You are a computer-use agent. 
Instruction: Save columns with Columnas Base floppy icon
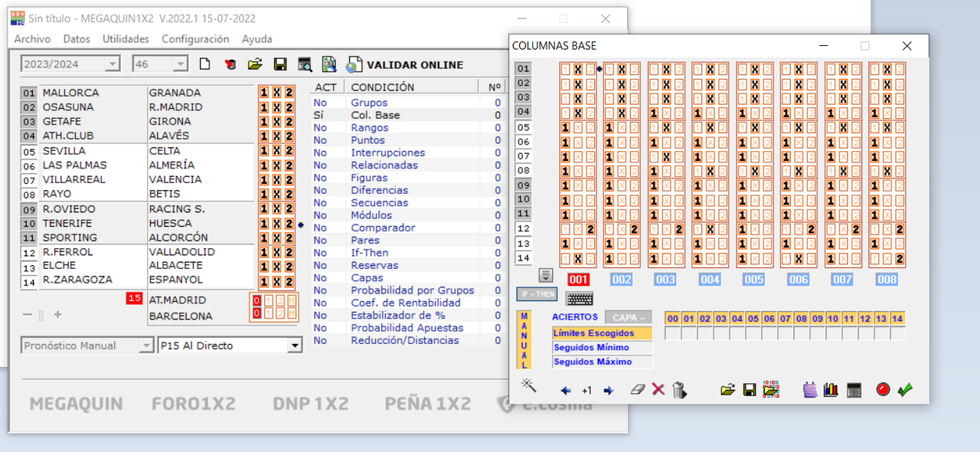click(750, 390)
